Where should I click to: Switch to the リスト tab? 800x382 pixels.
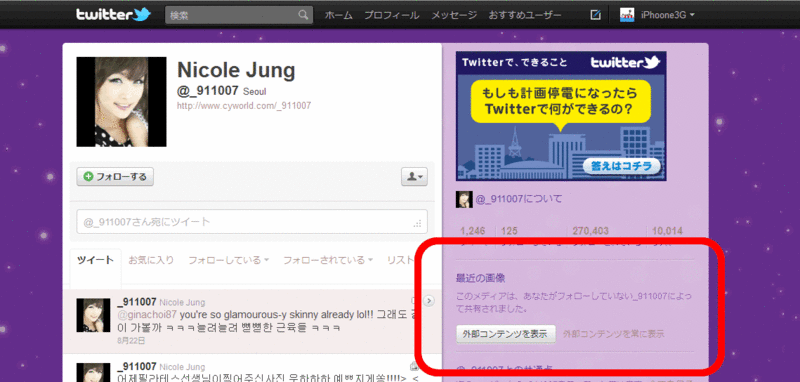(x=401, y=260)
